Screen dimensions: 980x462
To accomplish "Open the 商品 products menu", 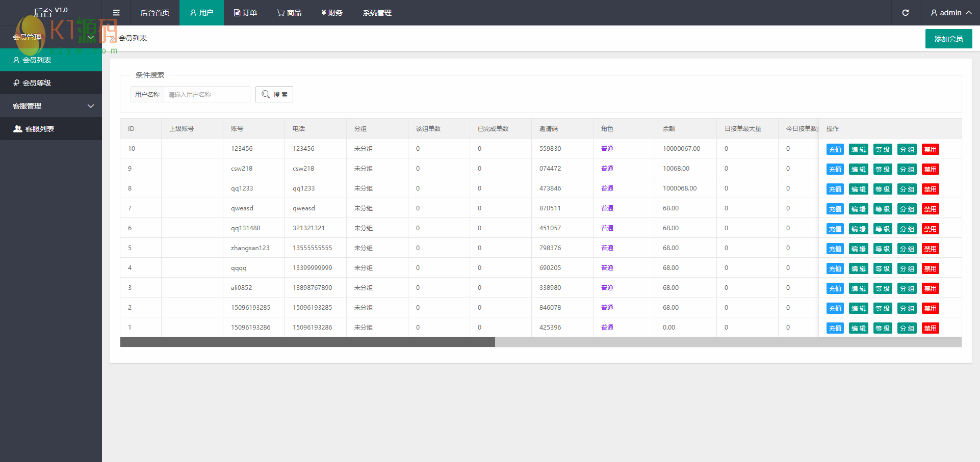I will [289, 13].
